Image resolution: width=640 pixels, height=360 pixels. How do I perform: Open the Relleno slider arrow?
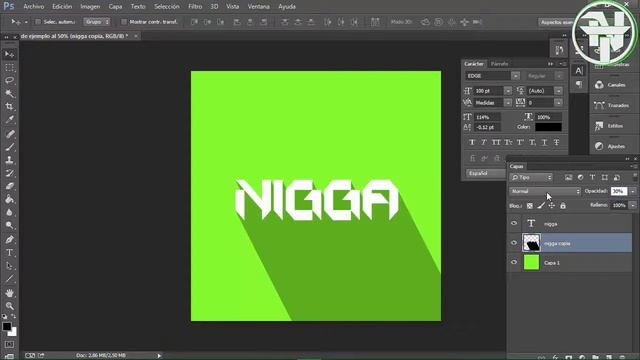click(x=633, y=205)
